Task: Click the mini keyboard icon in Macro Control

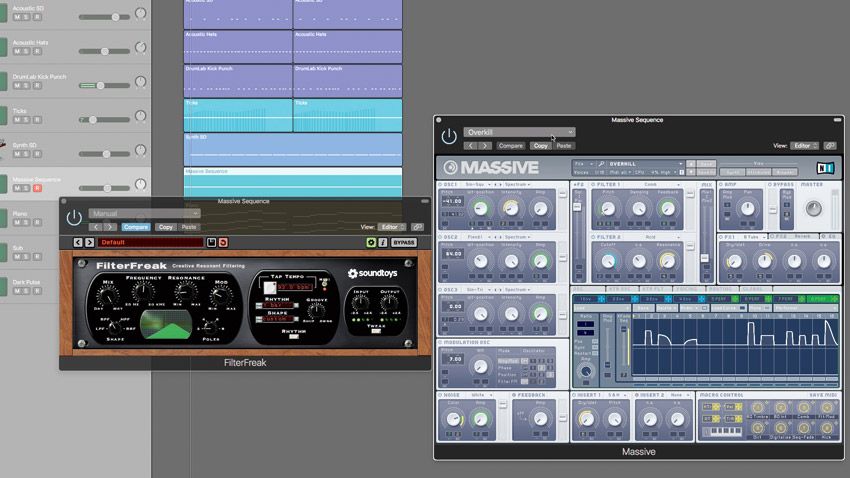Action: [x=722, y=431]
